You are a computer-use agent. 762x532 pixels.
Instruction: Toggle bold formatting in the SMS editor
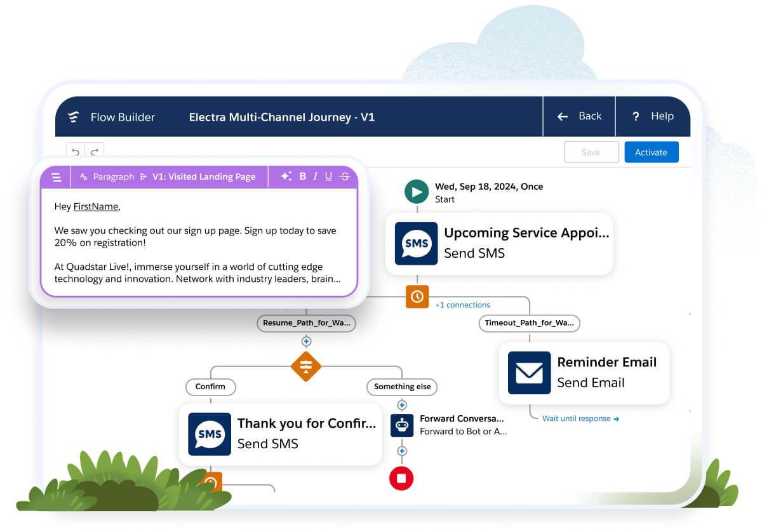pos(303,176)
